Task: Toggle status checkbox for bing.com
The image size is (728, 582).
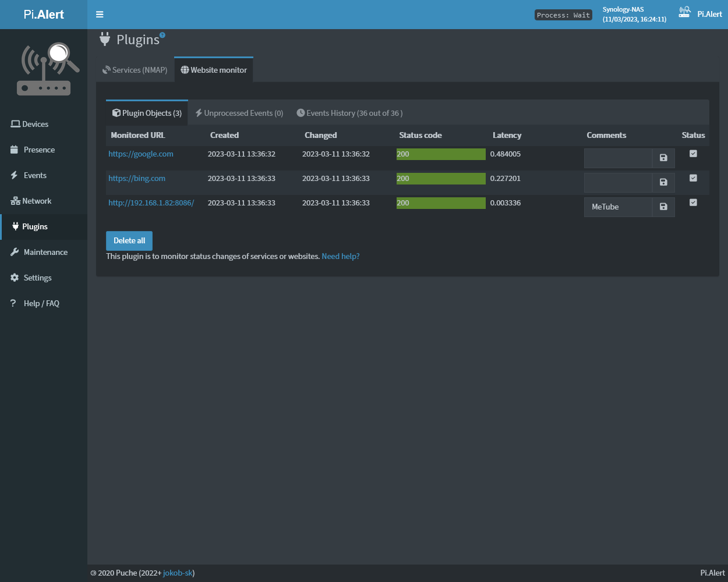Action: tap(693, 178)
